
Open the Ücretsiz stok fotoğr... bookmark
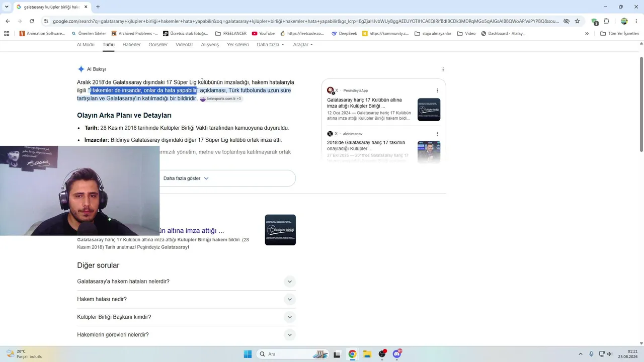(186, 34)
